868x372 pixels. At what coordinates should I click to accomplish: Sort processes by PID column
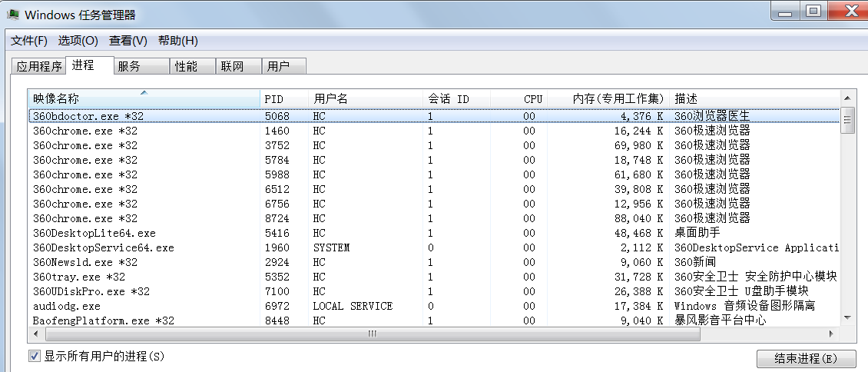pos(284,98)
